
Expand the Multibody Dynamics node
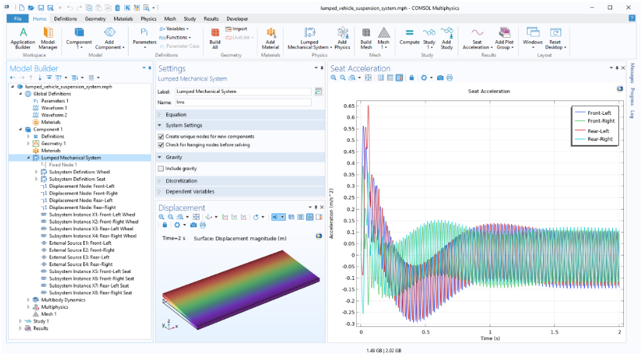[28, 300]
